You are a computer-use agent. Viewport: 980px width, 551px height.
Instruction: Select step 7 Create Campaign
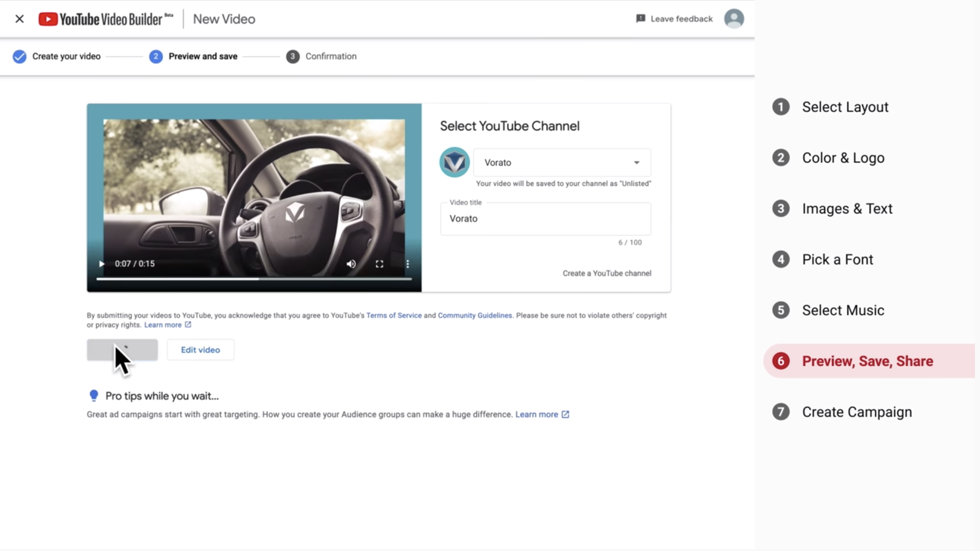click(842, 412)
